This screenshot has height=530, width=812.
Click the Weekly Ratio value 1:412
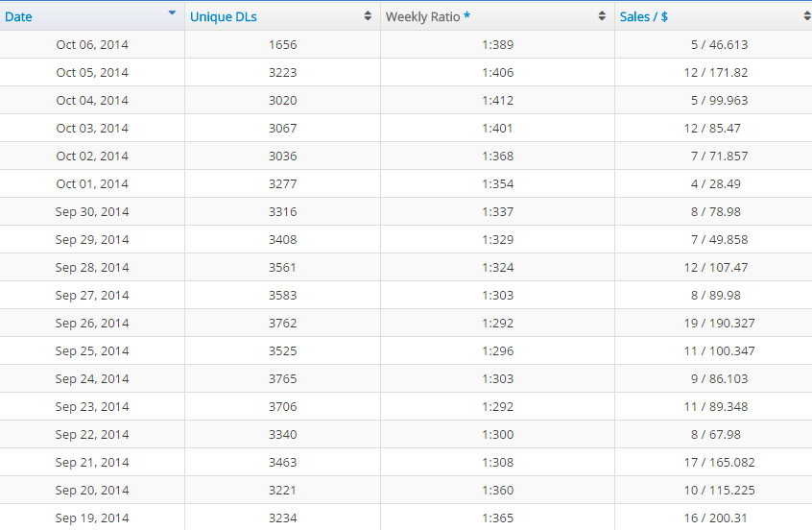tap(497, 101)
